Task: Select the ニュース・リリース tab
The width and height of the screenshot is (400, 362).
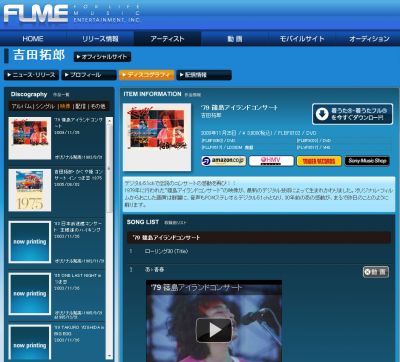Action: pos(31,75)
